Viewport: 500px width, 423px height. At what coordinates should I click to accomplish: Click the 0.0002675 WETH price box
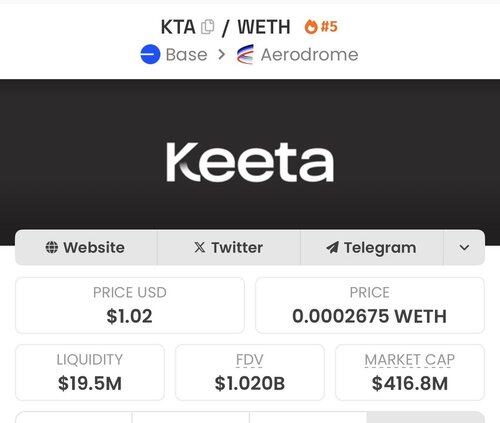click(x=370, y=305)
